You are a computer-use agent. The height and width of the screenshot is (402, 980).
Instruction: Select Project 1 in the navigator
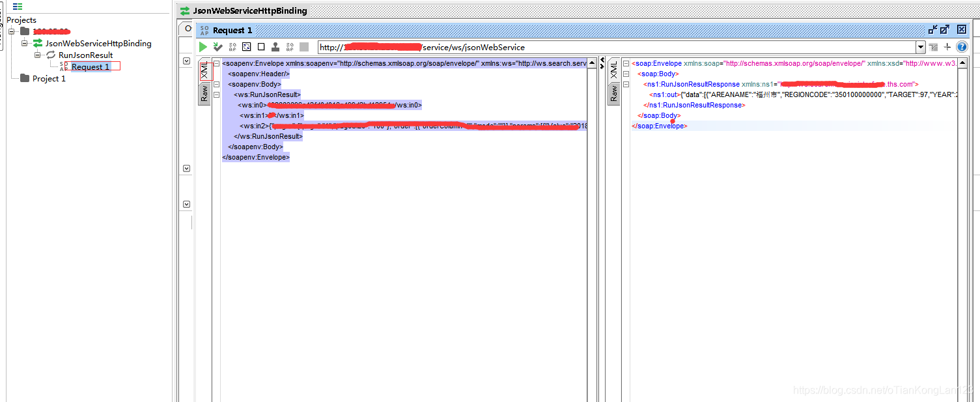[49, 78]
